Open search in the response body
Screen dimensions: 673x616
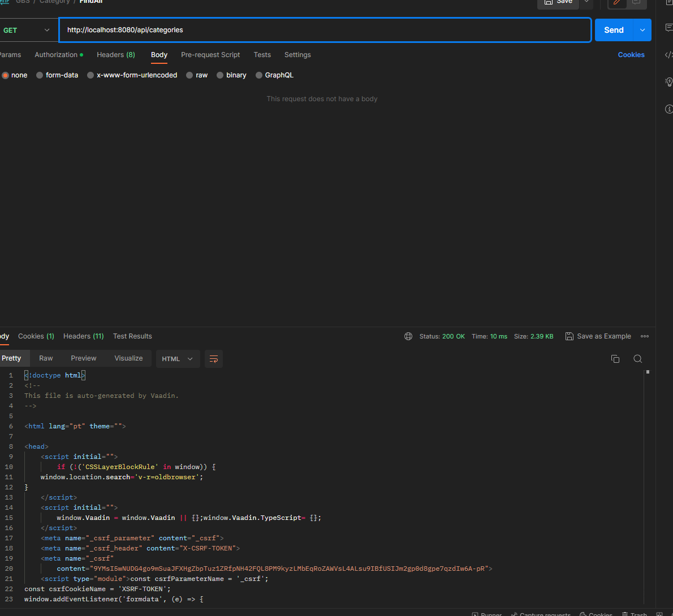[637, 359]
